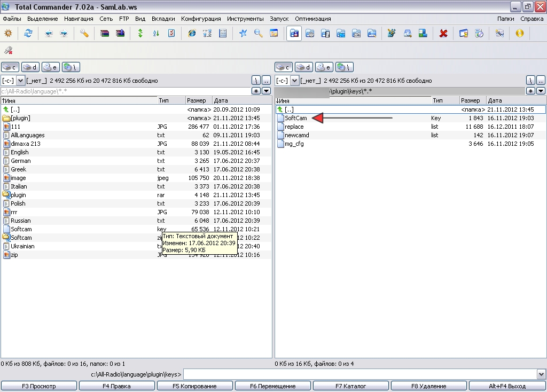547x392 pixels.
Task: Click F4 Правка button
Action: [x=116, y=386]
